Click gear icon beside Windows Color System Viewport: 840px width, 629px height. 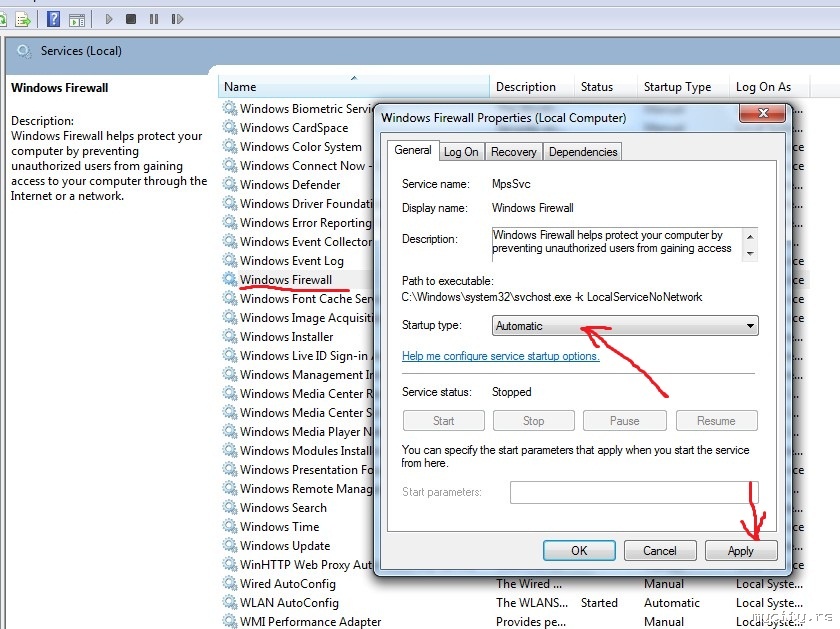tap(230, 146)
